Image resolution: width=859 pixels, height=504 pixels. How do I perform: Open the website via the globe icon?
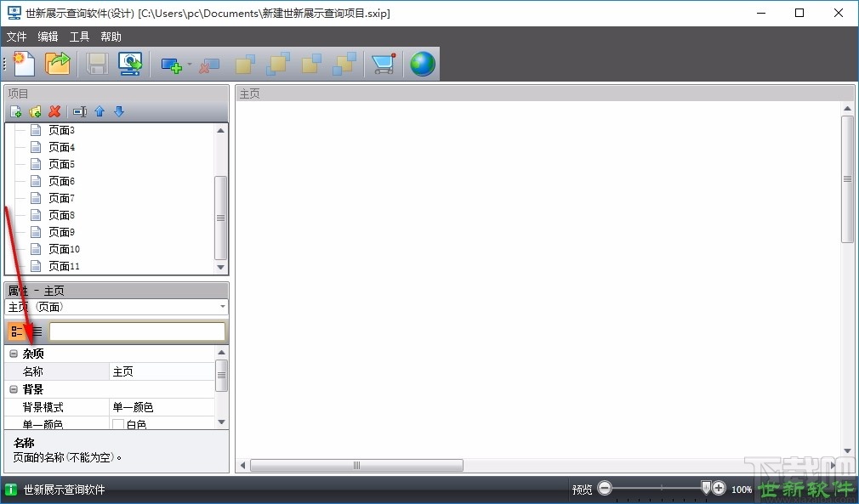pos(423,64)
